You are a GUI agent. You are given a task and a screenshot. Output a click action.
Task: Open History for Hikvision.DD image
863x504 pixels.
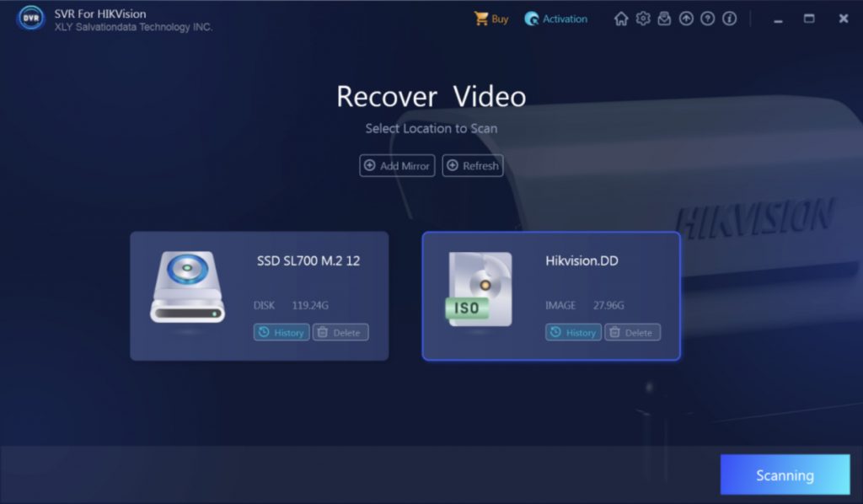[x=573, y=332]
